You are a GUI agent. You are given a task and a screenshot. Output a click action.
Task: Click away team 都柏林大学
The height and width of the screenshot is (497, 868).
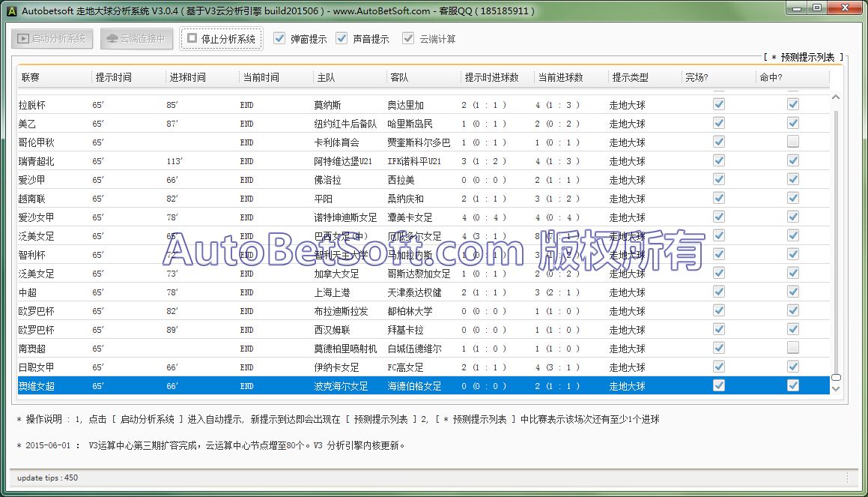410,311
